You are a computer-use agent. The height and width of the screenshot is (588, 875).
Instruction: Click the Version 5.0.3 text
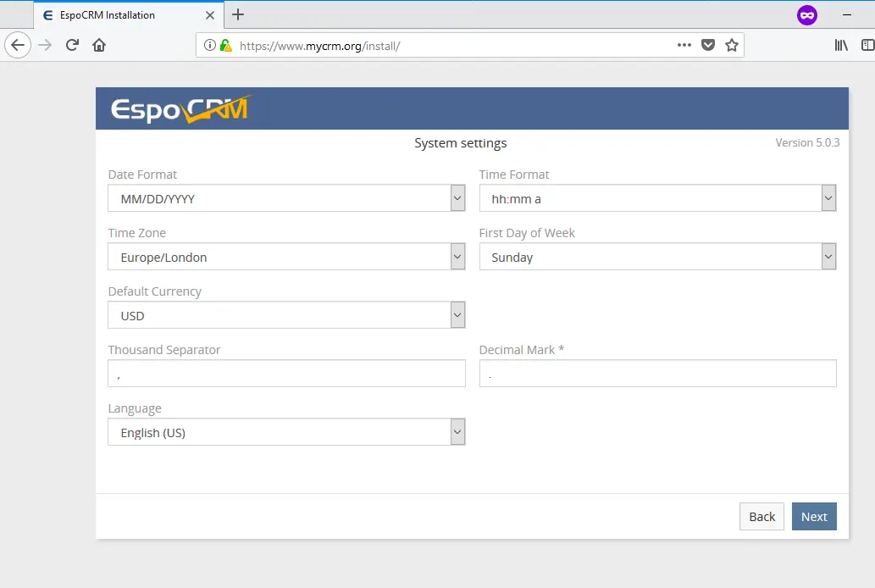[x=807, y=142]
